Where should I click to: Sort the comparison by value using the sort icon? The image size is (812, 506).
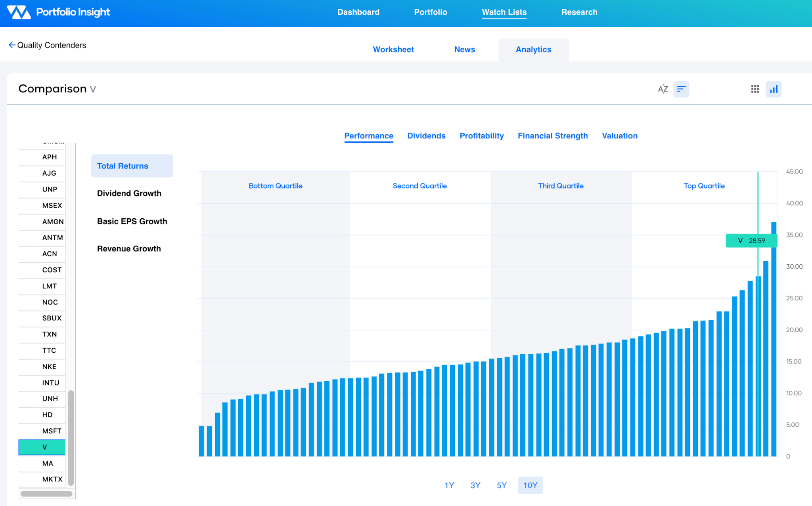point(681,89)
